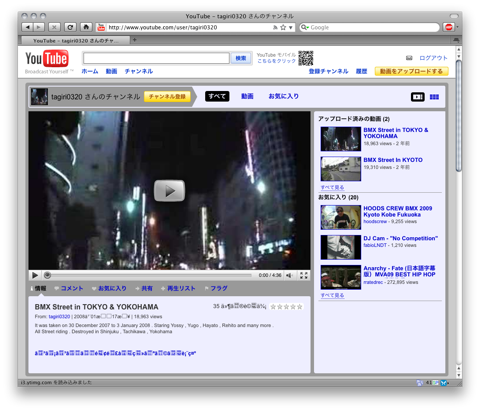Focus the YouTube search field
This screenshot has height=411, width=480.
tap(156, 58)
